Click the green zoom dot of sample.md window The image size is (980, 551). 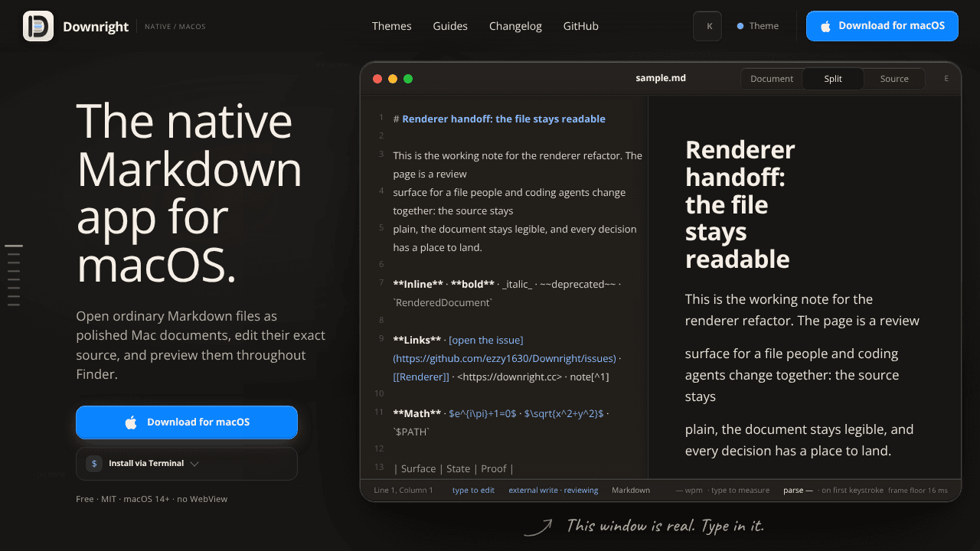click(408, 79)
